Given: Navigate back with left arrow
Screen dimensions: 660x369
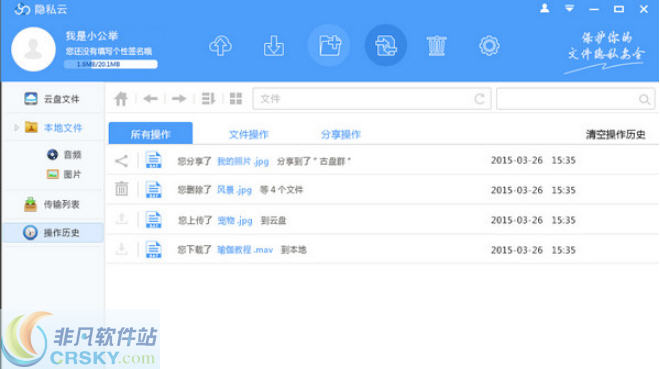Looking at the screenshot, I should click(x=150, y=99).
